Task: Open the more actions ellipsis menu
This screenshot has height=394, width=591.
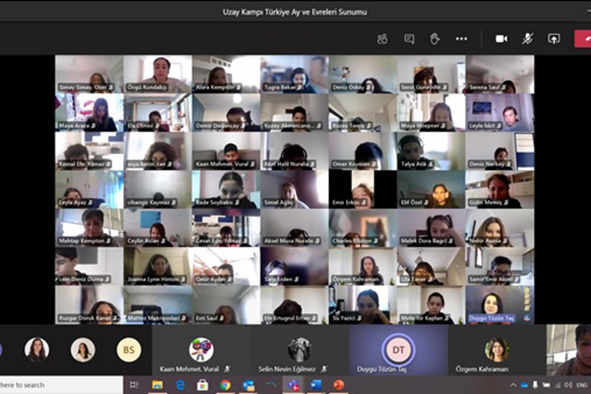Action: click(461, 39)
